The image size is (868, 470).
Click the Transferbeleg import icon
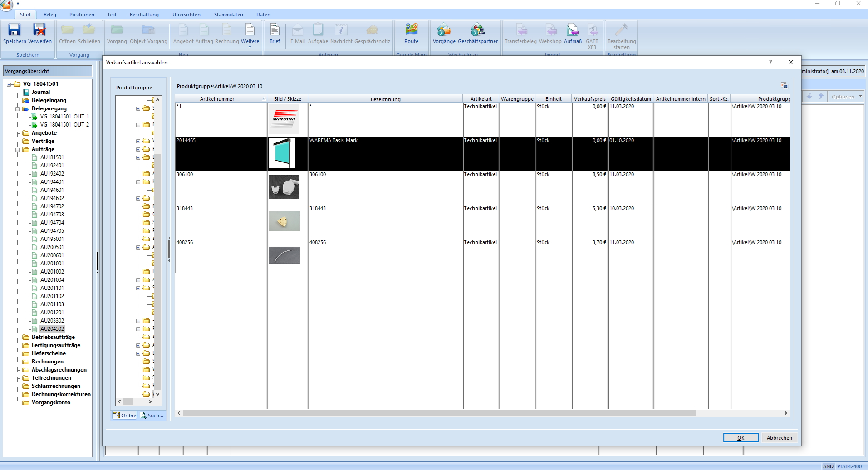(x=522, y=30)
